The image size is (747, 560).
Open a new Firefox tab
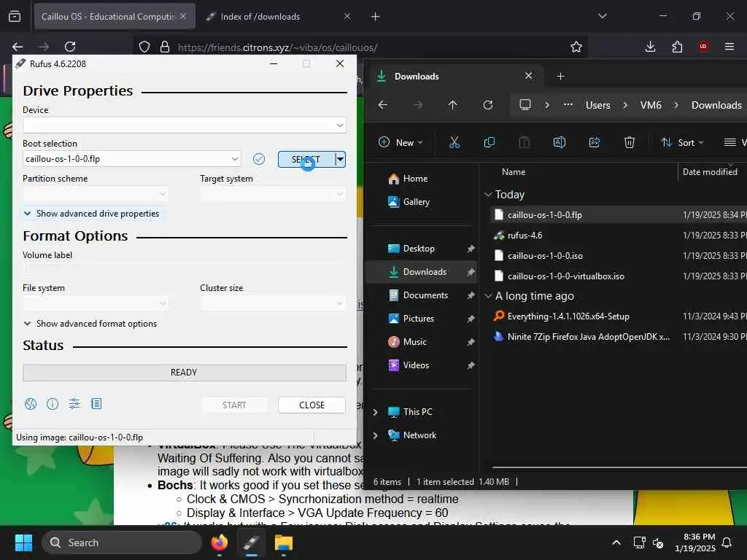376,17
